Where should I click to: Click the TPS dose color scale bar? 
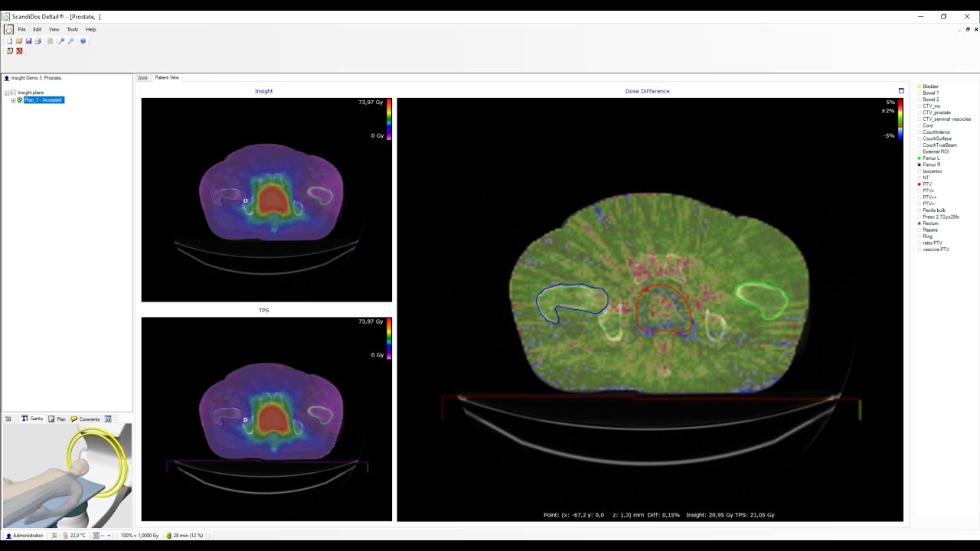[x=389, y=339]
